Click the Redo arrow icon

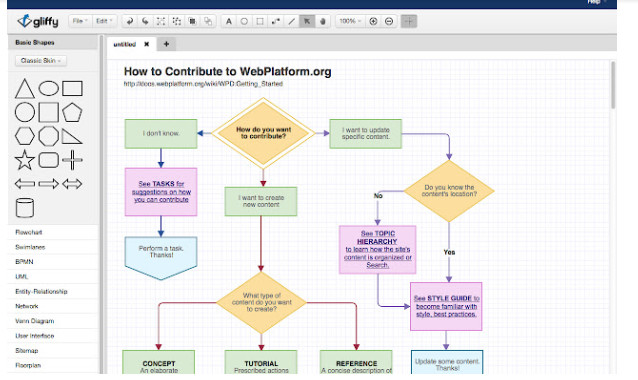click(145, 21)
